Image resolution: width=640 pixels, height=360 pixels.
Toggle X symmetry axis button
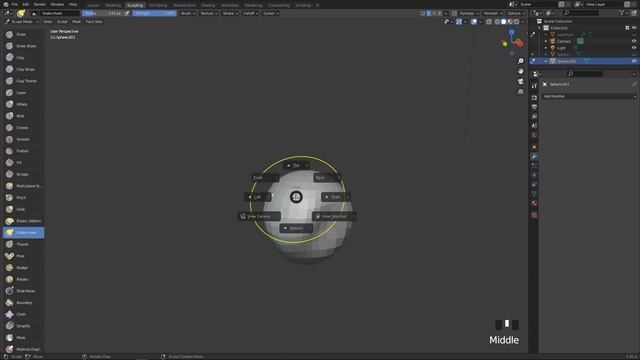point(429,13)
